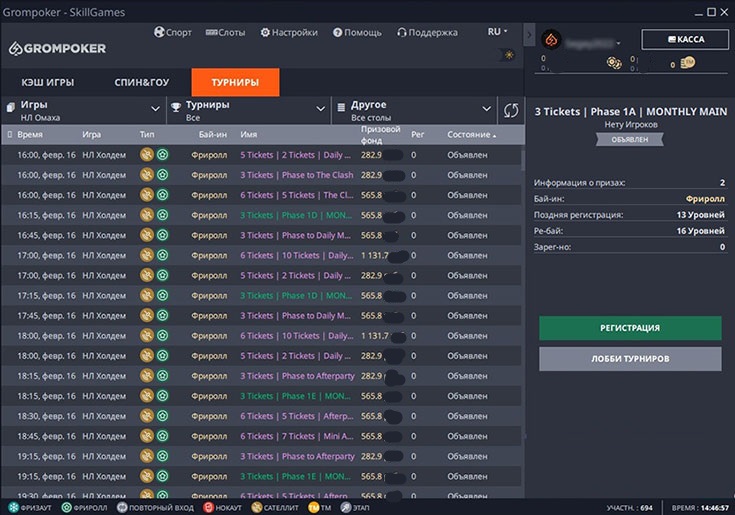Screen dimensions: 735x515
Task: Open the Спорт section
Action: point(172,32)
